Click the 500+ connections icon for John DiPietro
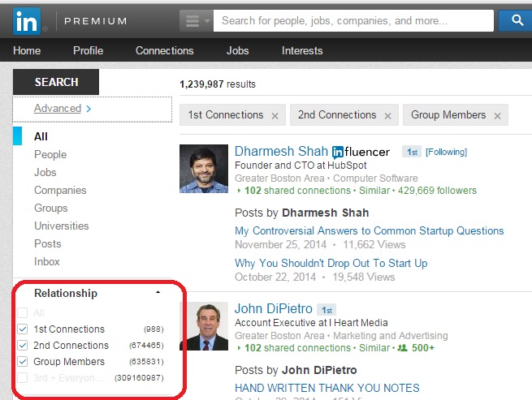The height and width of the screenshot is (400, 532). pyautogui.click(x=402, y=348)
